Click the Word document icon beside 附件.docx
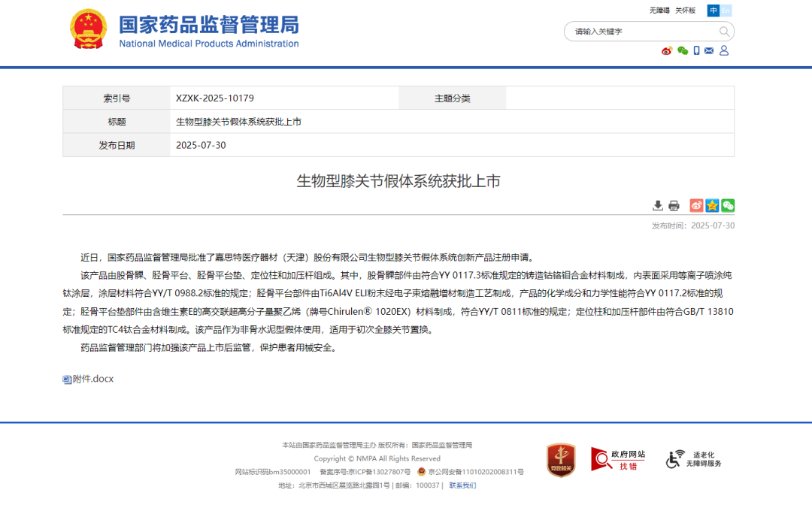Screen dimensions: 812x508 (x=67, y=379)
